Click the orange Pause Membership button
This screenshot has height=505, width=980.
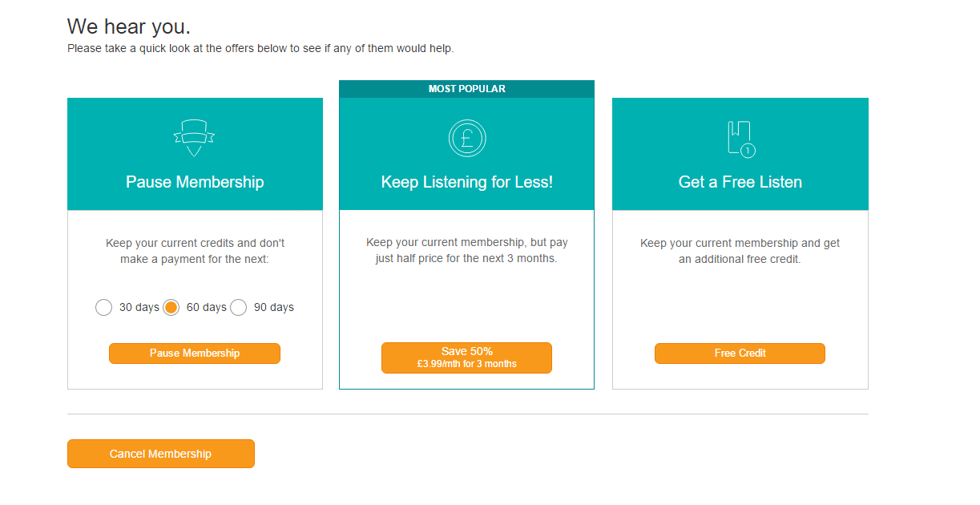tap(195, 353)
